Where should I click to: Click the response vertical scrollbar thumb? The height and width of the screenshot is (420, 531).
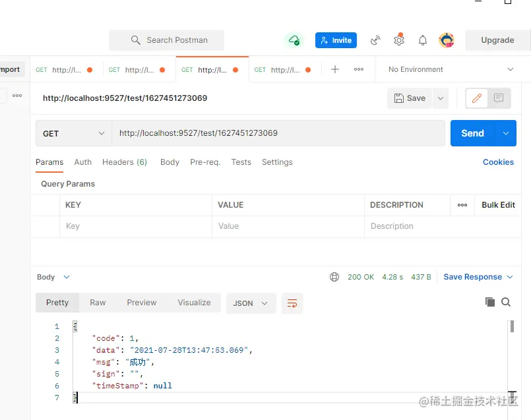click(512, 326)
